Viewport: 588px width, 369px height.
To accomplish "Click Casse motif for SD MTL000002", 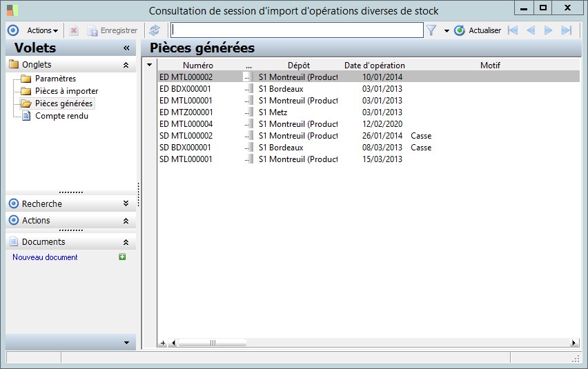I will click(421, 136).
